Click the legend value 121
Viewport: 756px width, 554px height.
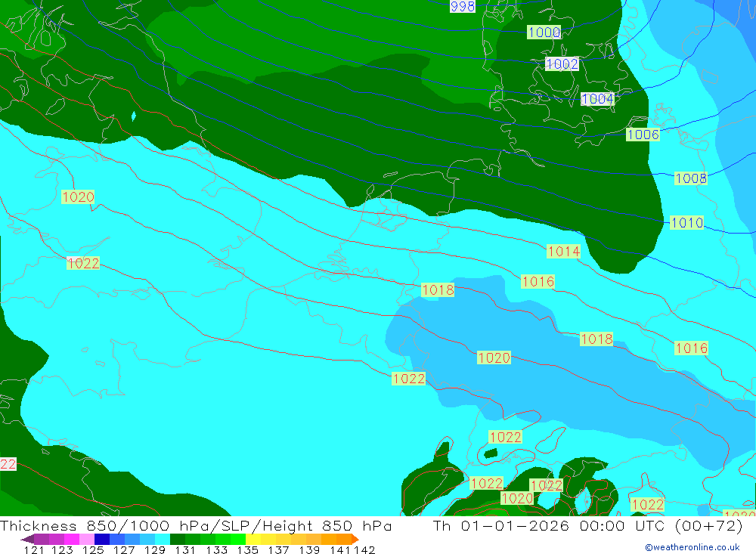pyautogui.click(x=34, y=549)
